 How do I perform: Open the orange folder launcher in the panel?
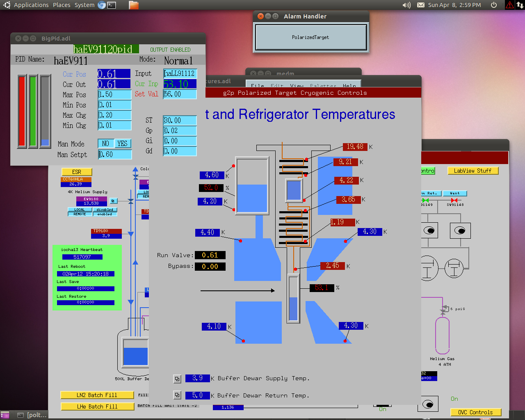point(134,5)
